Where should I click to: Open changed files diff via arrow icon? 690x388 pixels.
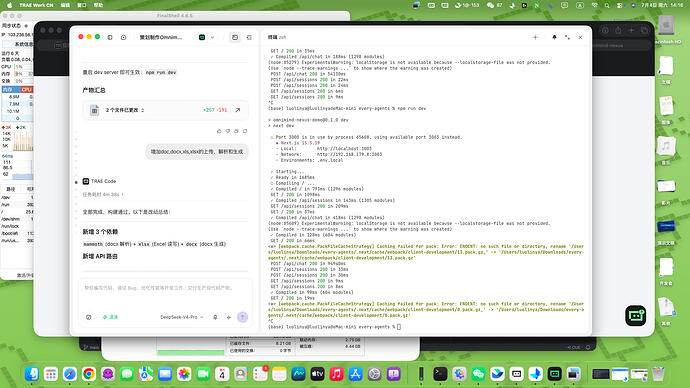pos(238,110)
